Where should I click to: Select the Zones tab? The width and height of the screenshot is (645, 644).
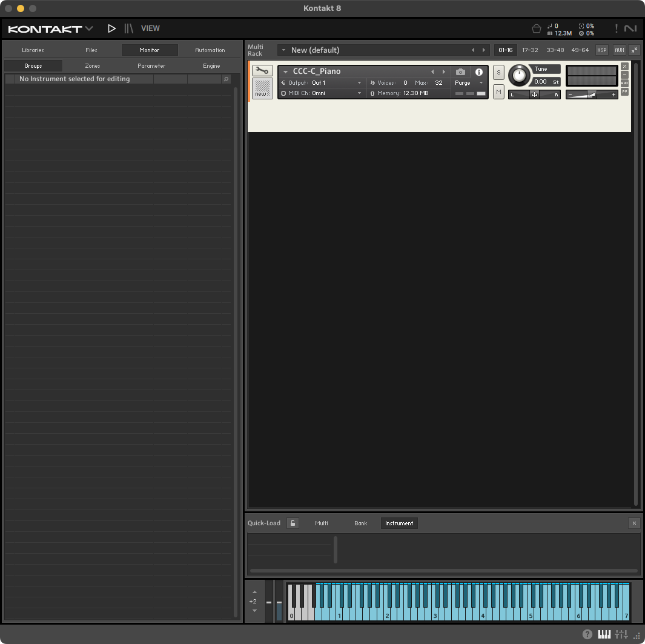tap(93, 65)
